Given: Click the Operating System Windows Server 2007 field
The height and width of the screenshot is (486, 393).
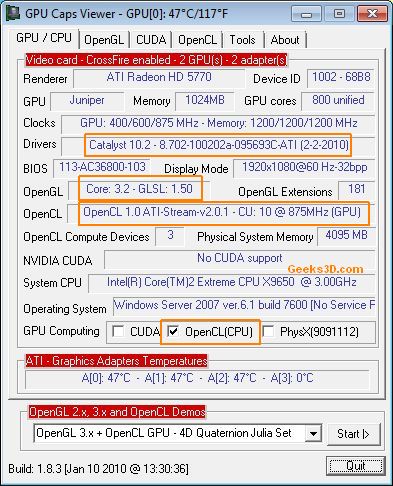Looking at the screenshot, I should tap(244, 305).
